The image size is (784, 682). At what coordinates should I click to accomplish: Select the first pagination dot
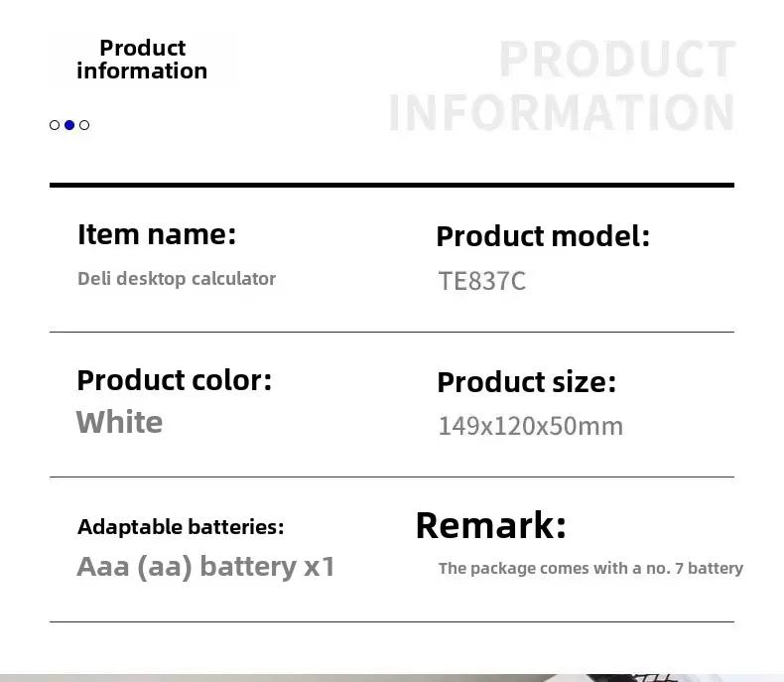tap(55, 125)
